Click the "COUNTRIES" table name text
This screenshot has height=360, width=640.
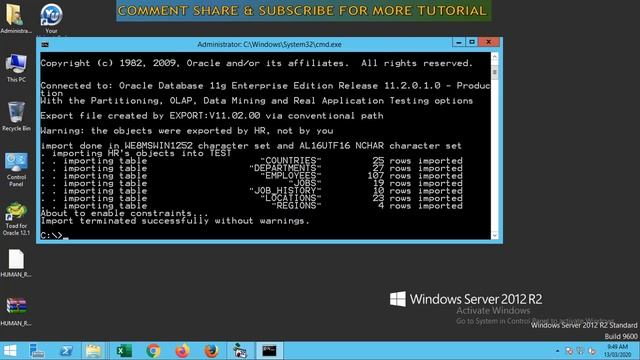point(291,160)
